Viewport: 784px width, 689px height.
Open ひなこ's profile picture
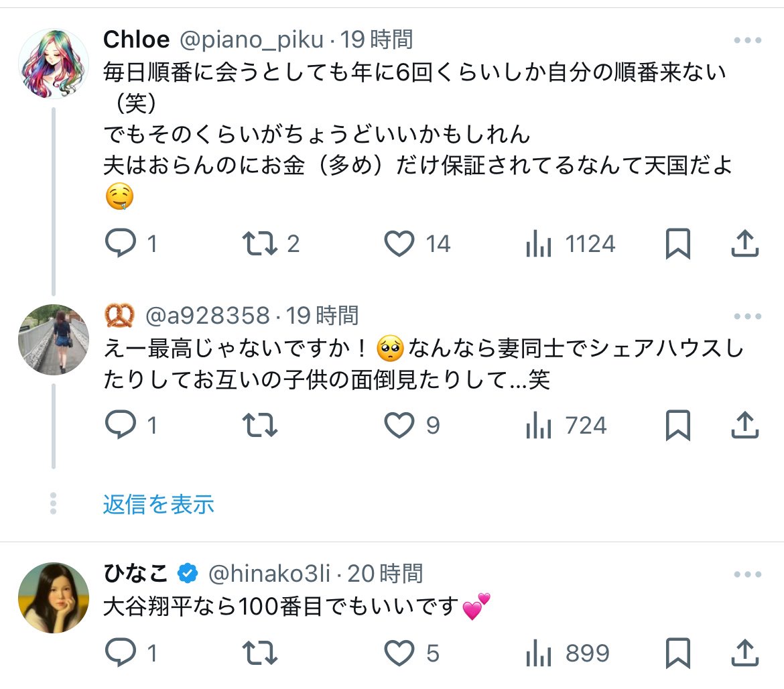[53, 598]
